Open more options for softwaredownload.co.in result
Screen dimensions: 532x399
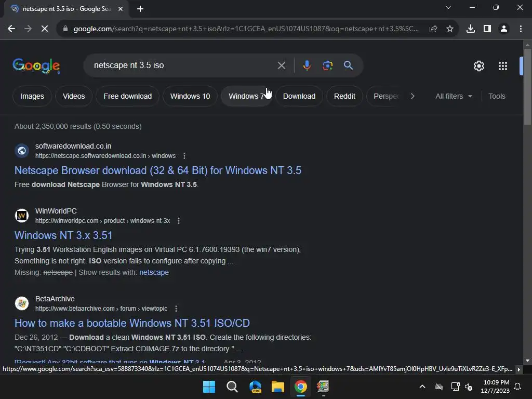click(184, 156)
